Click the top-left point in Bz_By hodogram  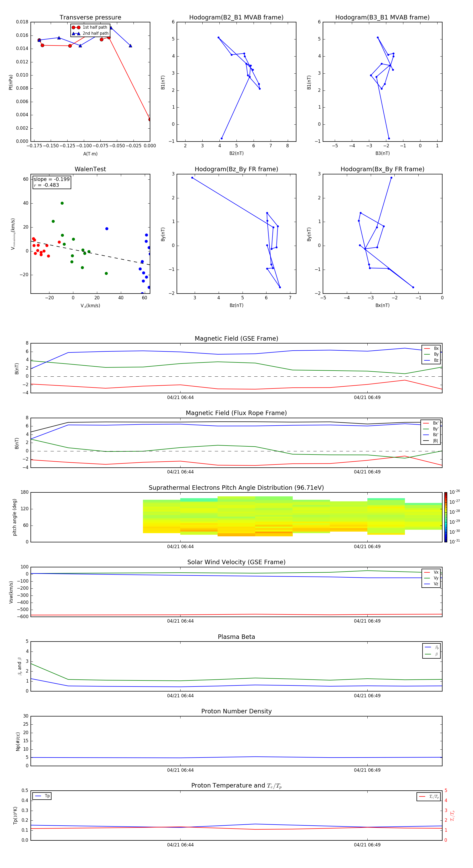[x=192, y=178]
